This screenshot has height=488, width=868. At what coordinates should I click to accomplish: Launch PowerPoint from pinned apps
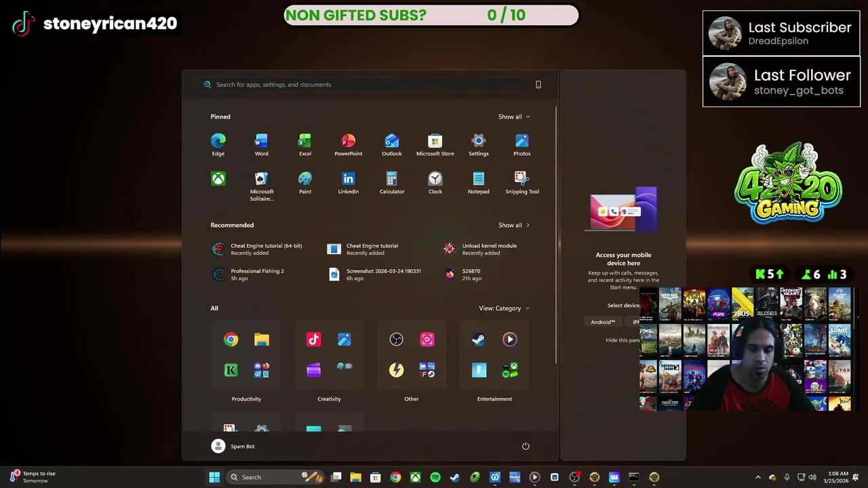[x=348, y=144]
